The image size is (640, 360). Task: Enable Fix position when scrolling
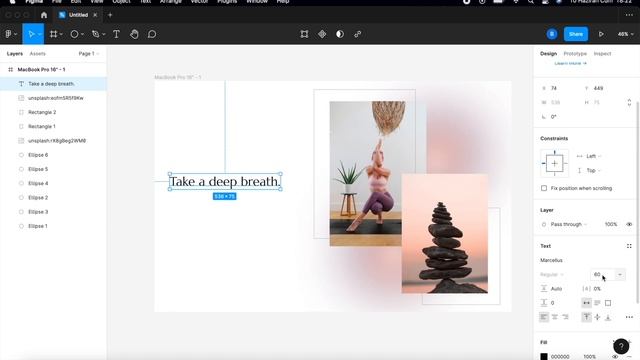coord(544,189)
